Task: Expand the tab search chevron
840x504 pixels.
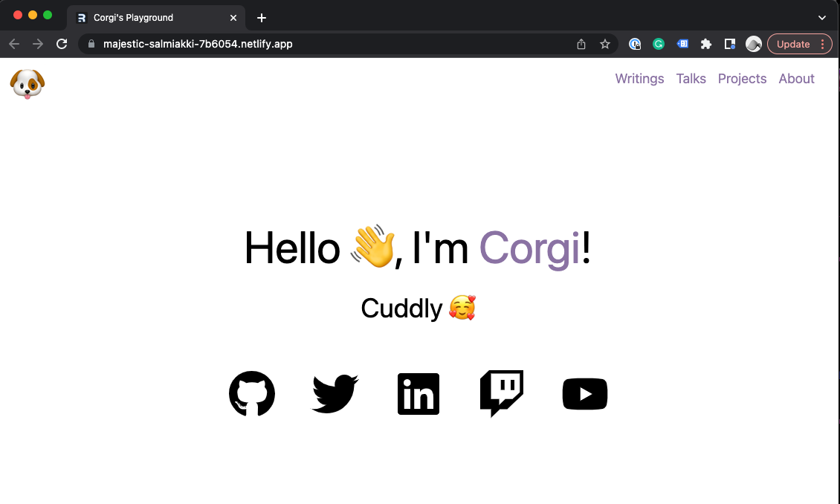Action: tap(821, 18)
